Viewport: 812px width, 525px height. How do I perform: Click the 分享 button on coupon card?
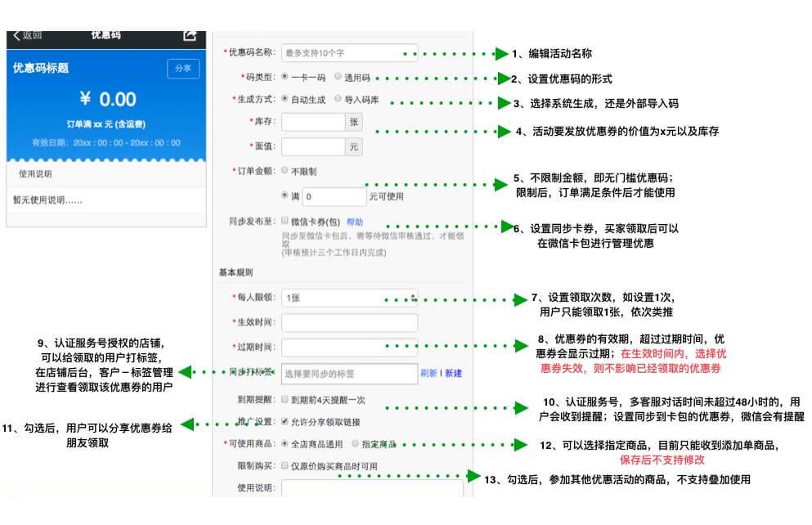click(183, 69)
